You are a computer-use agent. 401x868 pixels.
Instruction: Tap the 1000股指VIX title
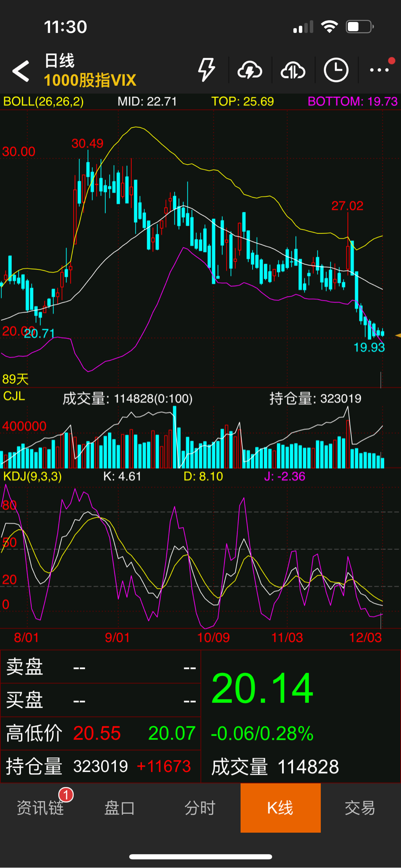point(90,80)
